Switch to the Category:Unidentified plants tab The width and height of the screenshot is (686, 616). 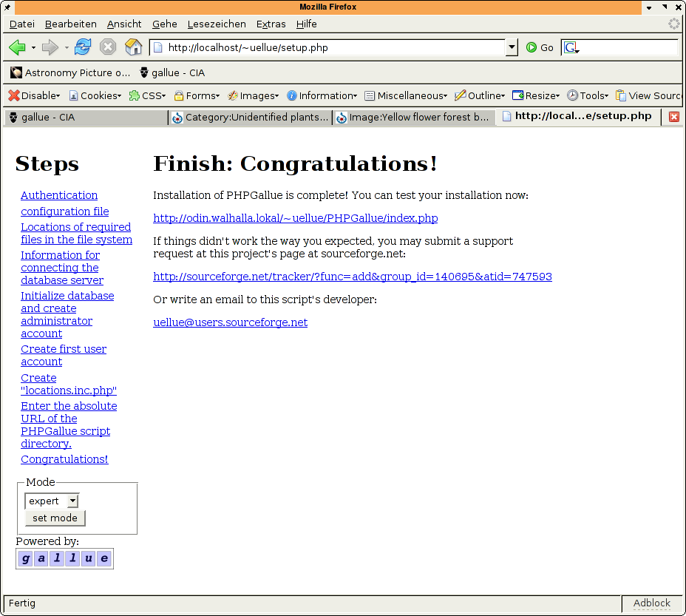(x=250, y=117)
